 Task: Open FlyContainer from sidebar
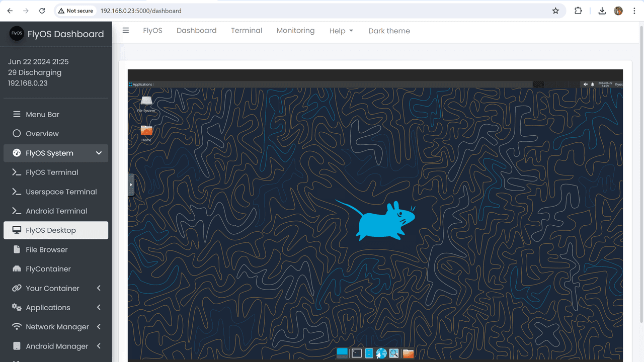tap(56, 269)
